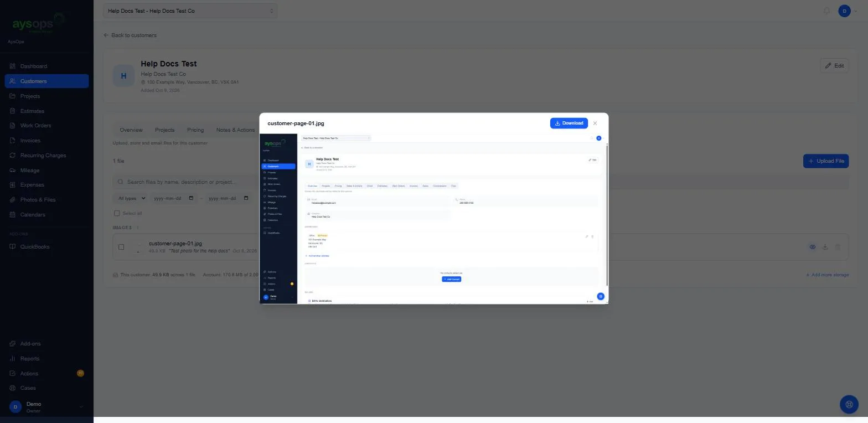
Task: Go to Recurring Charges in the sidebar
Action: pyautogui.click(x=46, y=156)
